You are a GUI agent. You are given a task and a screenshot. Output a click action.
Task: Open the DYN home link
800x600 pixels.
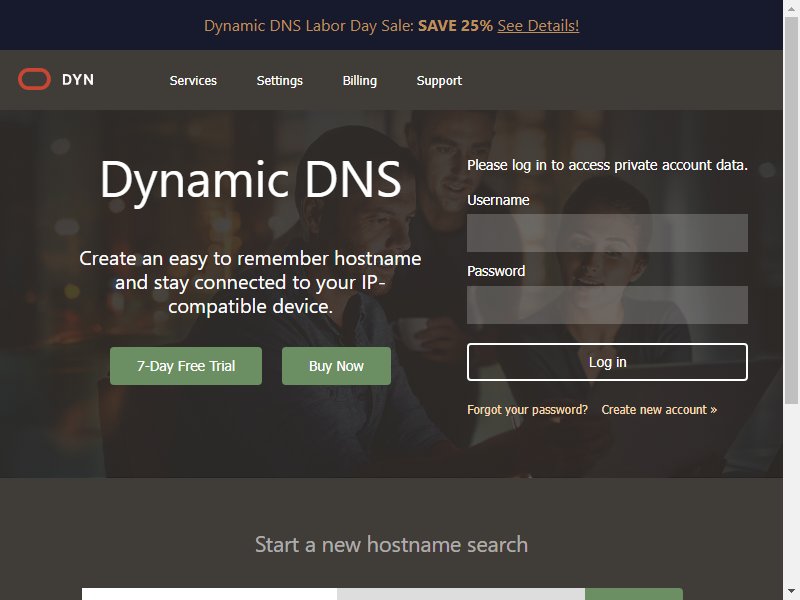pyautogui.click(x=78, y=80)
